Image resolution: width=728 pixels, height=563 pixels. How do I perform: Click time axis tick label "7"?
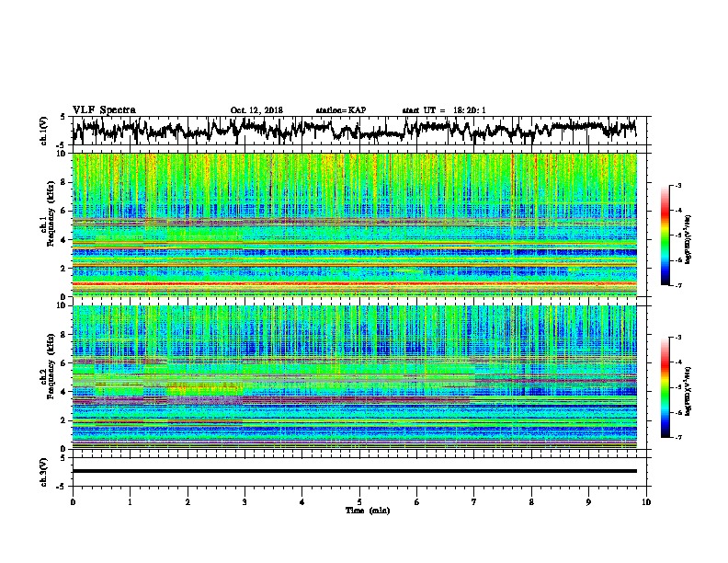pos(474,502)
